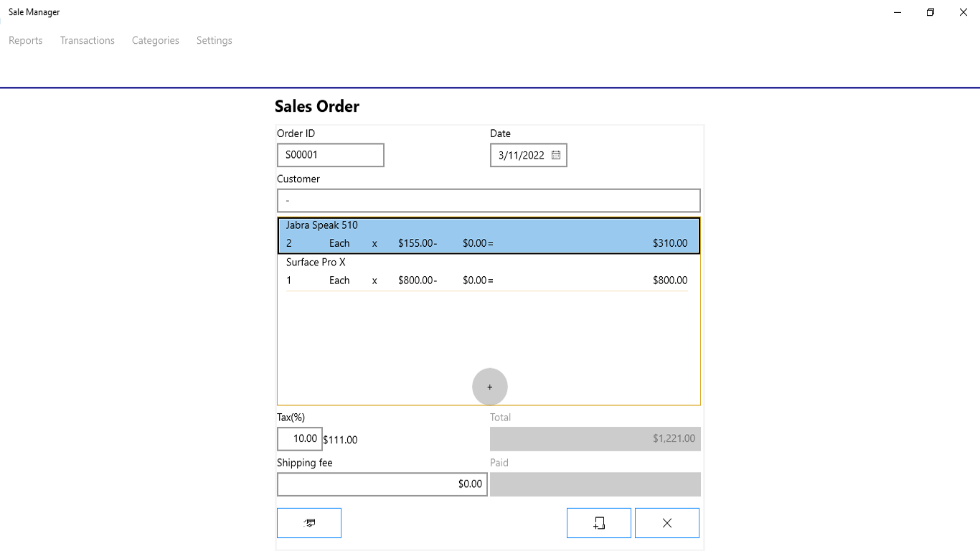The height and width of the screenshot is (551, 980).
Task: Focus the Shipping fee input field
Action: 382,484
